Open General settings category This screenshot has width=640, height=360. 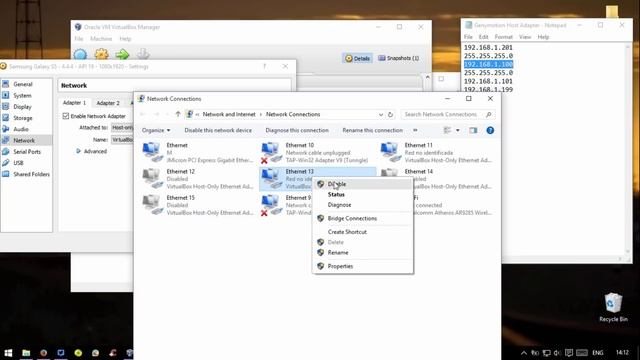click(x=22, y=84)
